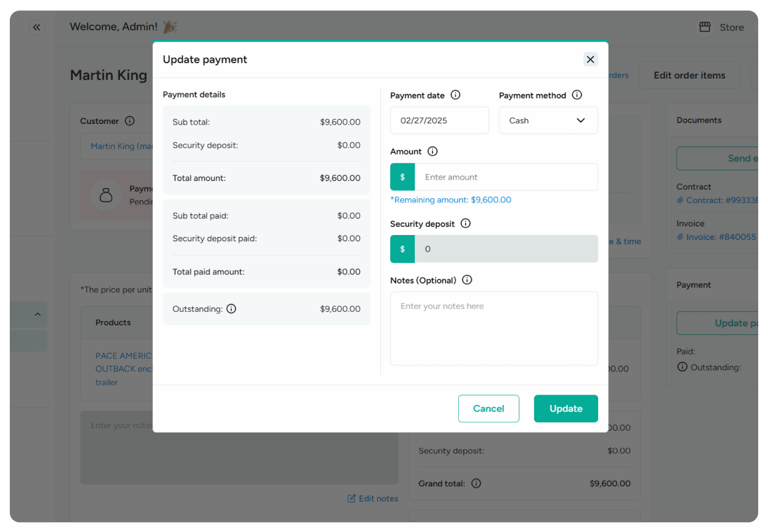Click the info icon beside Payment method

[577, 95]
